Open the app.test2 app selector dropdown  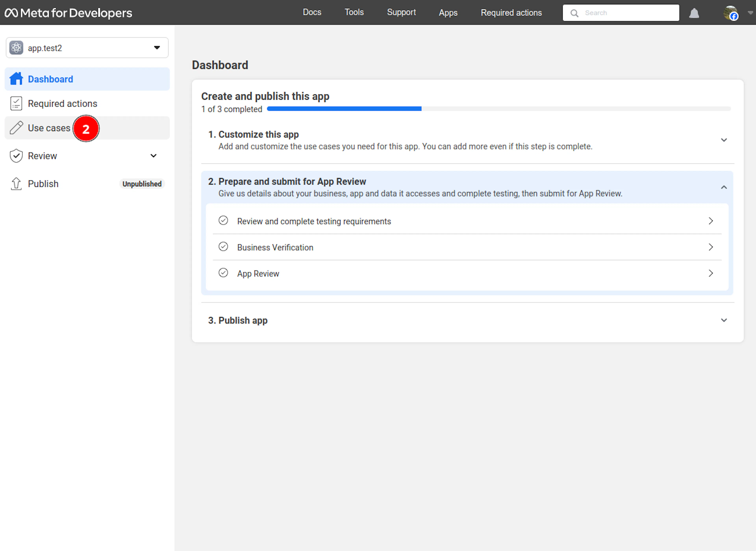click(87, 48)
